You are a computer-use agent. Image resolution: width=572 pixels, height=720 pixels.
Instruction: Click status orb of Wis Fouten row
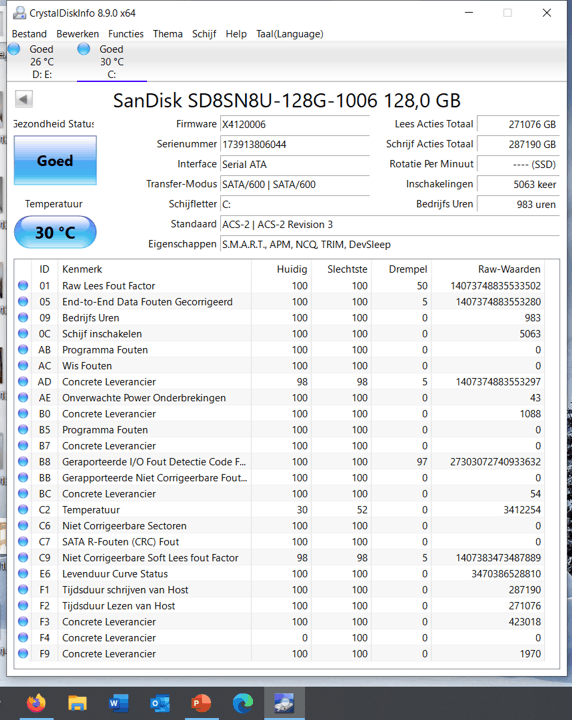[23, 366]
